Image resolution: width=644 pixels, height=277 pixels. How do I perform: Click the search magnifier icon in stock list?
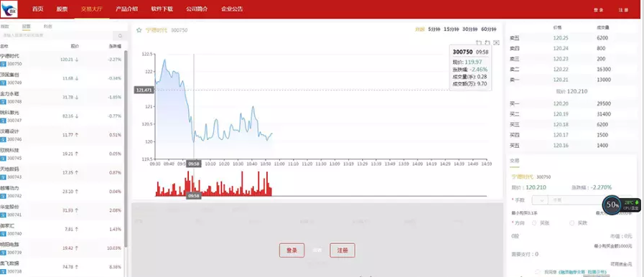click(x=121, y=36)
